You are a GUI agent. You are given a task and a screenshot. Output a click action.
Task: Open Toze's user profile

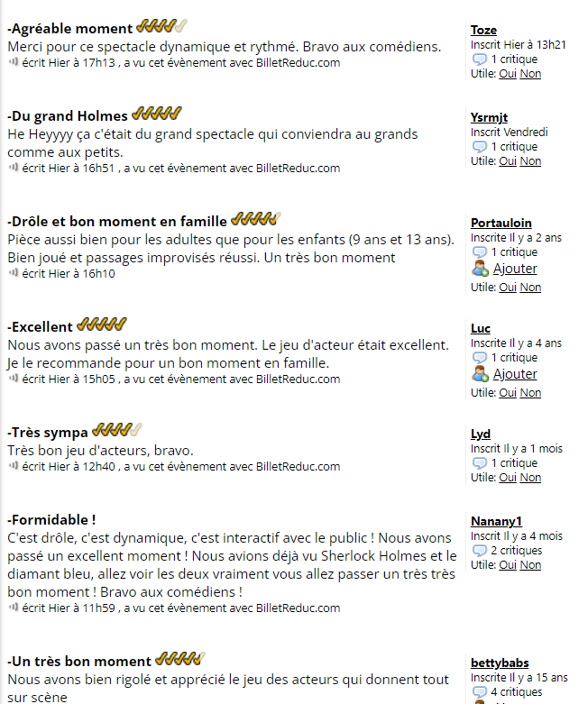tap(483, 30)
